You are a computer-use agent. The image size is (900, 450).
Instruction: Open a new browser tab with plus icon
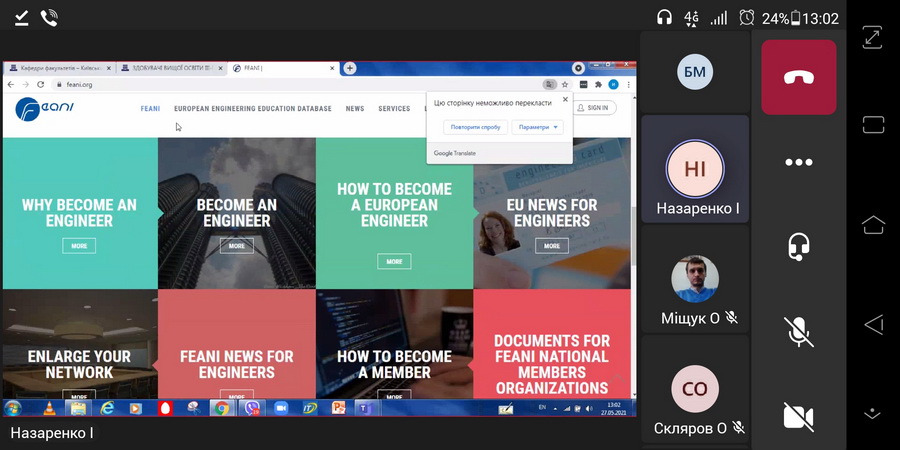point(350,68)
